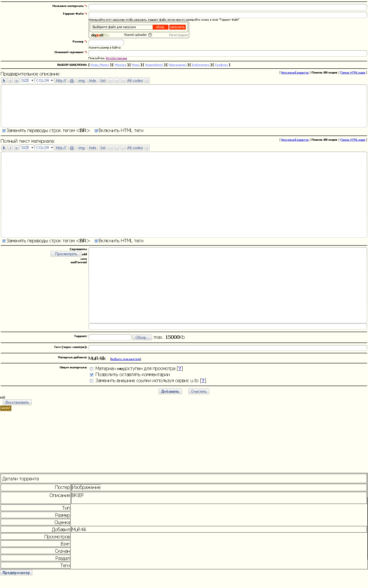
Task: Click italic button in full text toolbar
Action: click(x=10, y=148)
